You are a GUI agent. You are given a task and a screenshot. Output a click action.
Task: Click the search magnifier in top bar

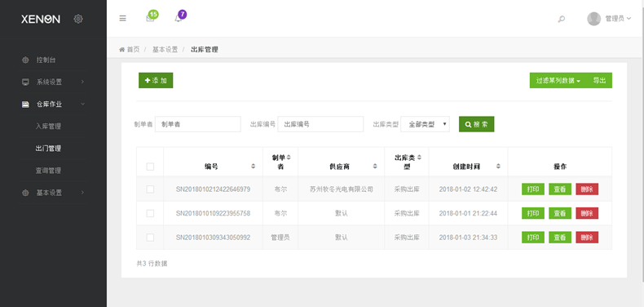pyautogui.click(x=561, y=19)
